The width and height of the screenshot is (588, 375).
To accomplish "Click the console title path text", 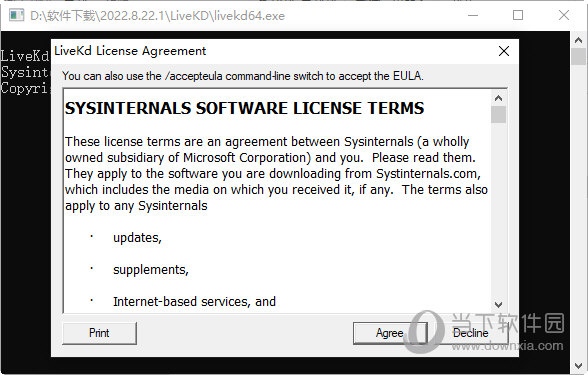I will 158,16.
